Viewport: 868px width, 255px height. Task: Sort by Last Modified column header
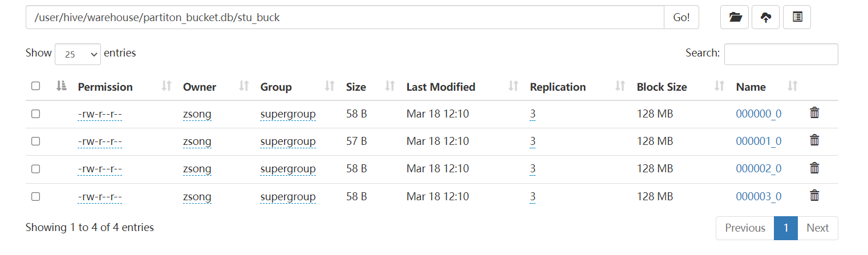[x=440, y=87]
